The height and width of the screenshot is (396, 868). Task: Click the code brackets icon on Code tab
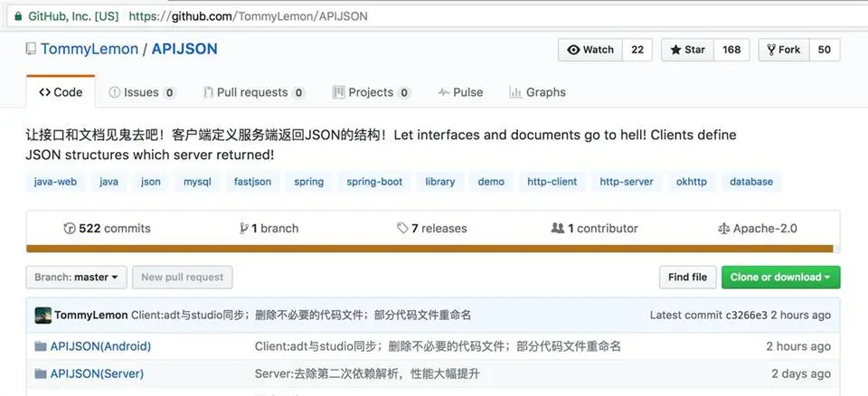pyautogui.click(x=45, y=92)
